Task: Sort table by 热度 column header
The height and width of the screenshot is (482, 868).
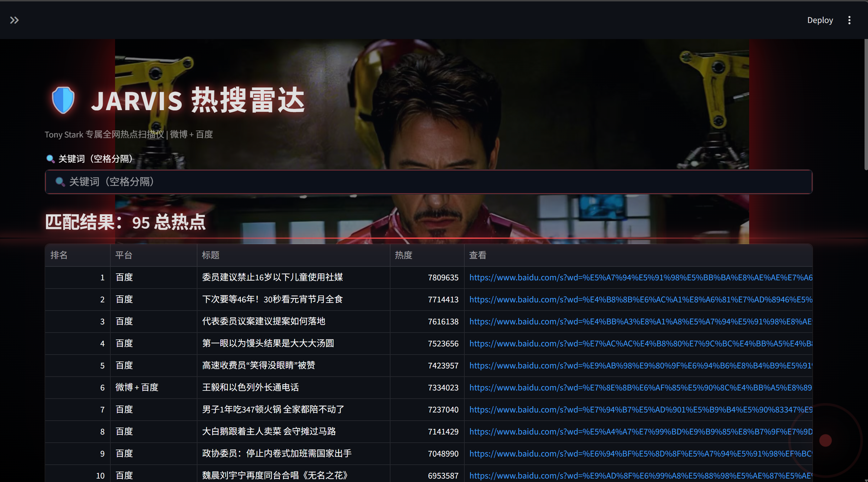Action: [x=404, y=255]
